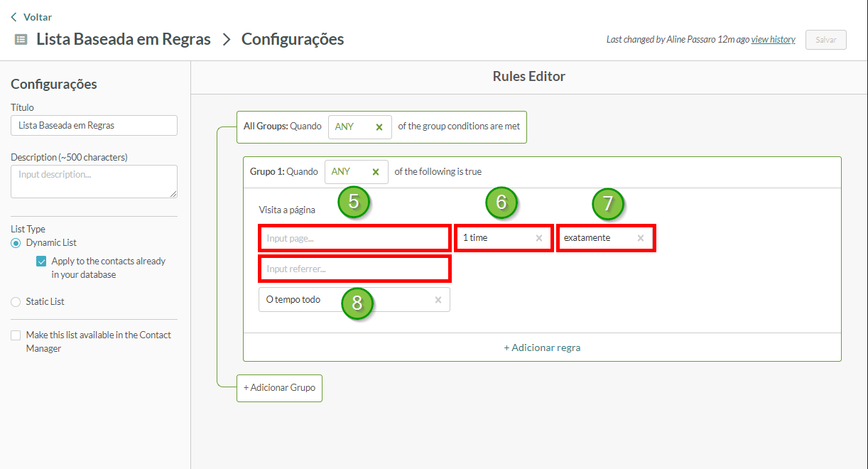The image size is (868, 469).
Task: Open the '1 time' frequency dropdown
Action: (x=497, y=237)
